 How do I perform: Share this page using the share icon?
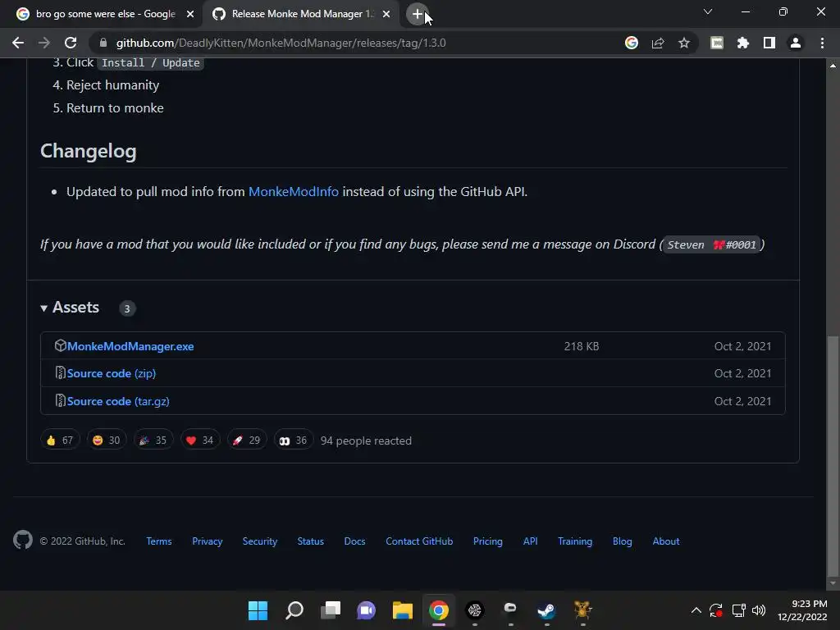pos(658,43)
